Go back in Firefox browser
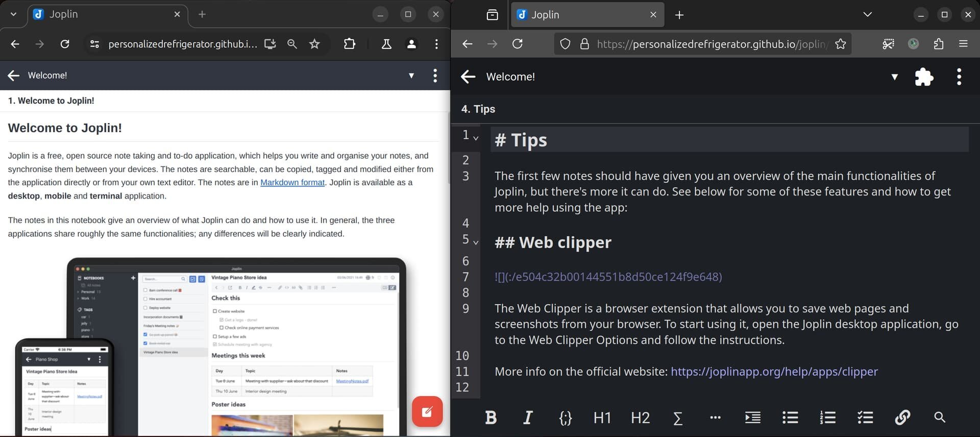The image size is (980, 437). coord(467,44)
